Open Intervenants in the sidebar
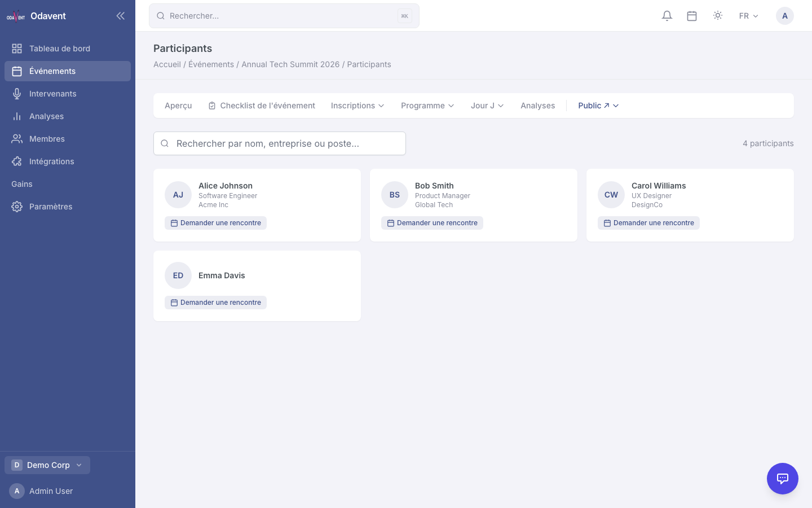The height and width of the screenshot is (508, 812). tap(68, 94)
